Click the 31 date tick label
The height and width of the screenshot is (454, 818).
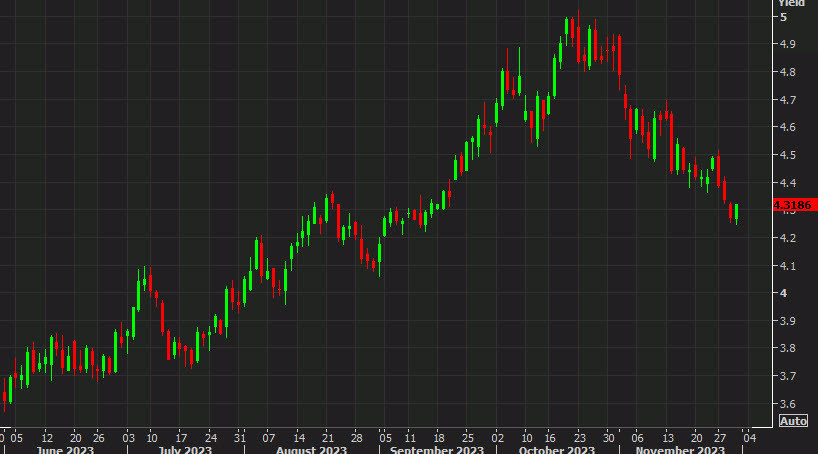coord(239,438)
